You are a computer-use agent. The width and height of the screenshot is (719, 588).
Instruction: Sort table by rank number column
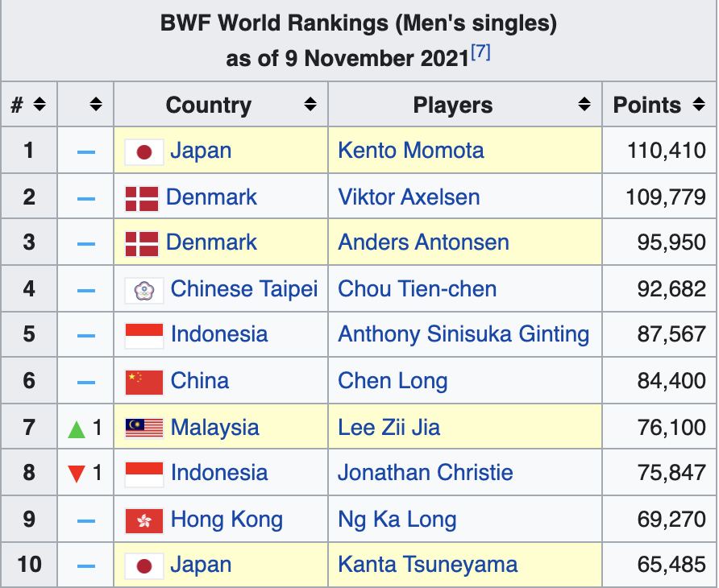(39, 105)
